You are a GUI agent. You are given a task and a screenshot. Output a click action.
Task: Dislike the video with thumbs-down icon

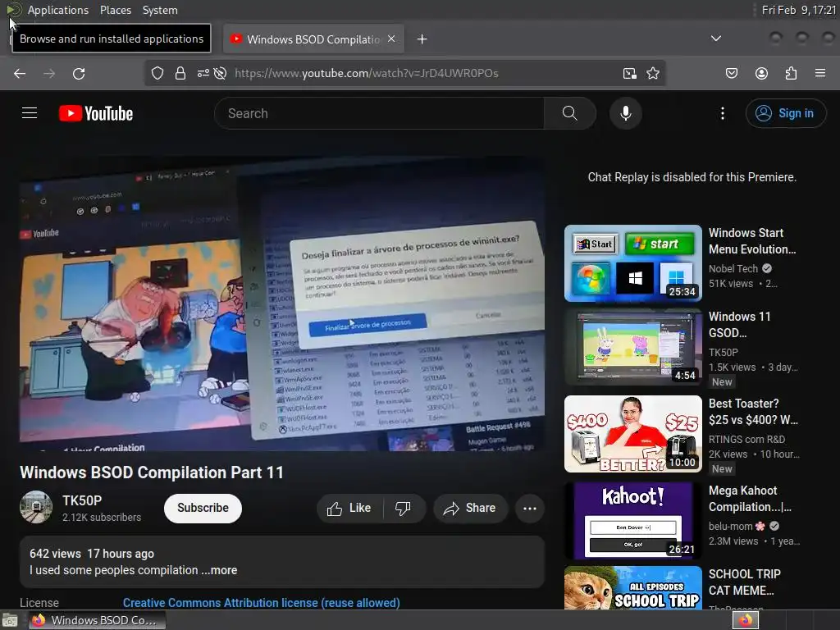[403, 508]
